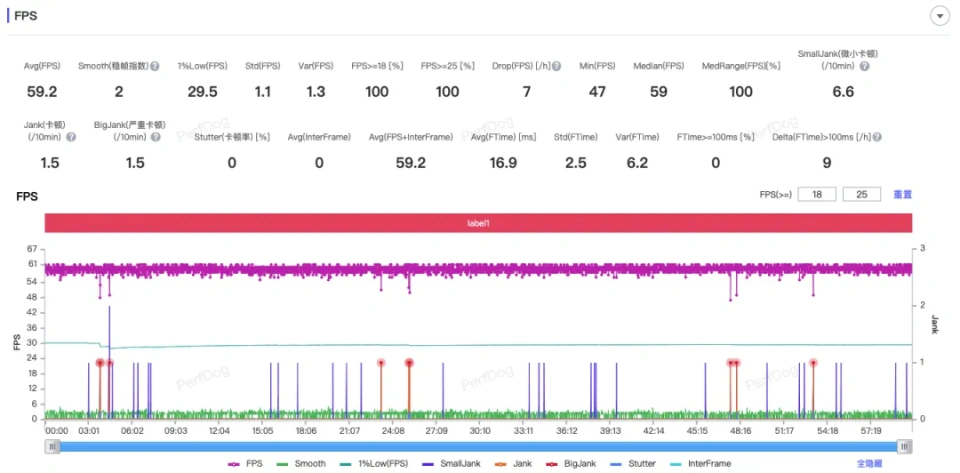
Task: Click the FPS threshold field showing 25
Action: pos(862,194)
